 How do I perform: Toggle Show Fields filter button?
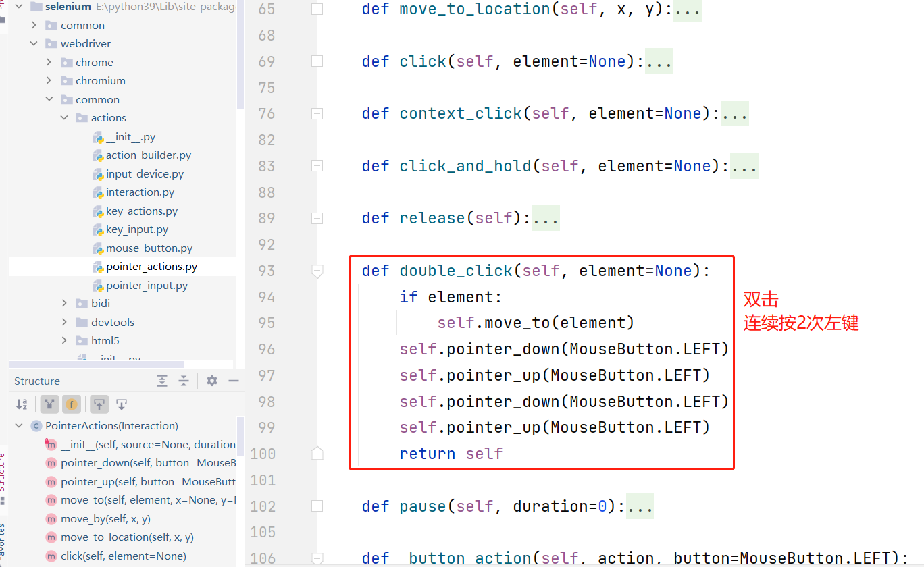click(72, 404)
